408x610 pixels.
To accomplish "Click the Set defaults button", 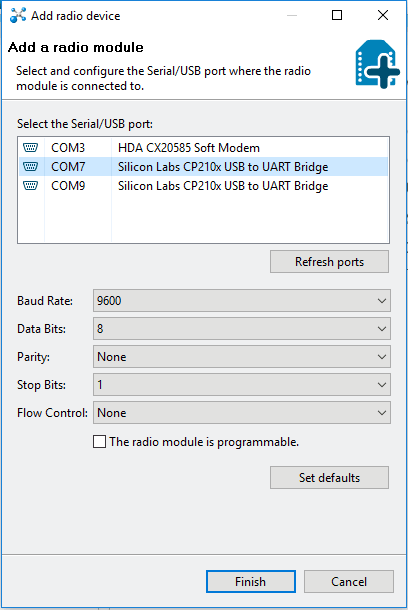I will click(x=329, y=477).
